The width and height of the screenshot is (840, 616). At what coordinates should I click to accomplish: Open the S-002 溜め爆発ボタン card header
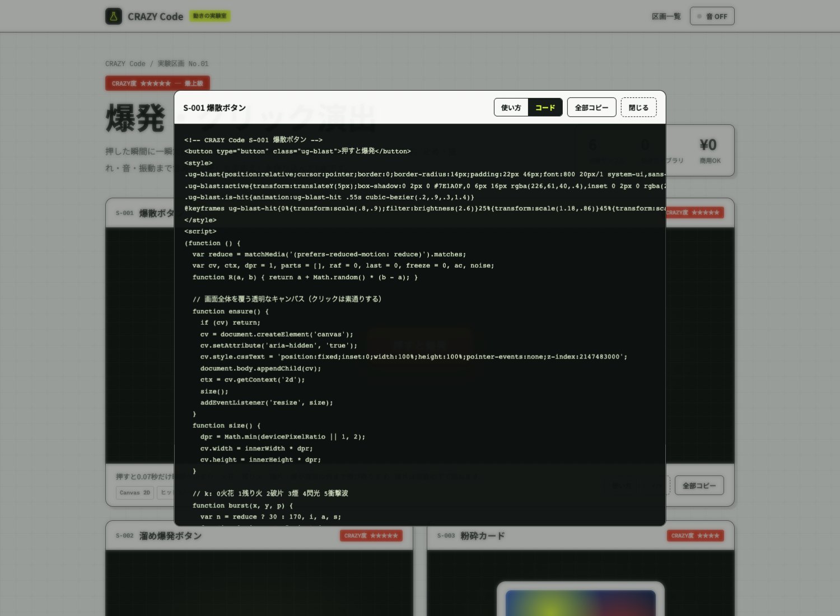pos(259,536)
